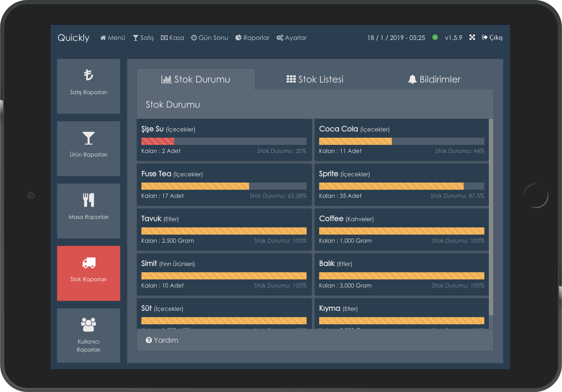The height and width of the screenshot is (392, 562).
Task: Open the Raporlar menu
Action: 252,38
